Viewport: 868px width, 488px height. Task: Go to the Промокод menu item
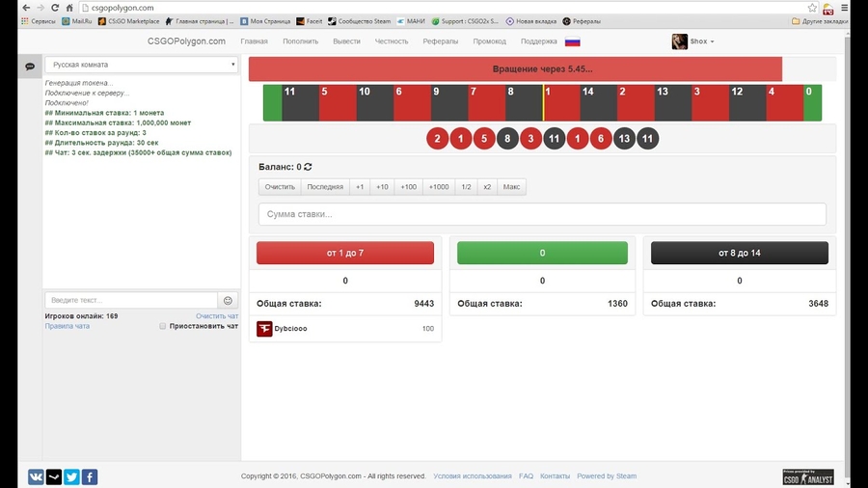click(x=490, y=41)
